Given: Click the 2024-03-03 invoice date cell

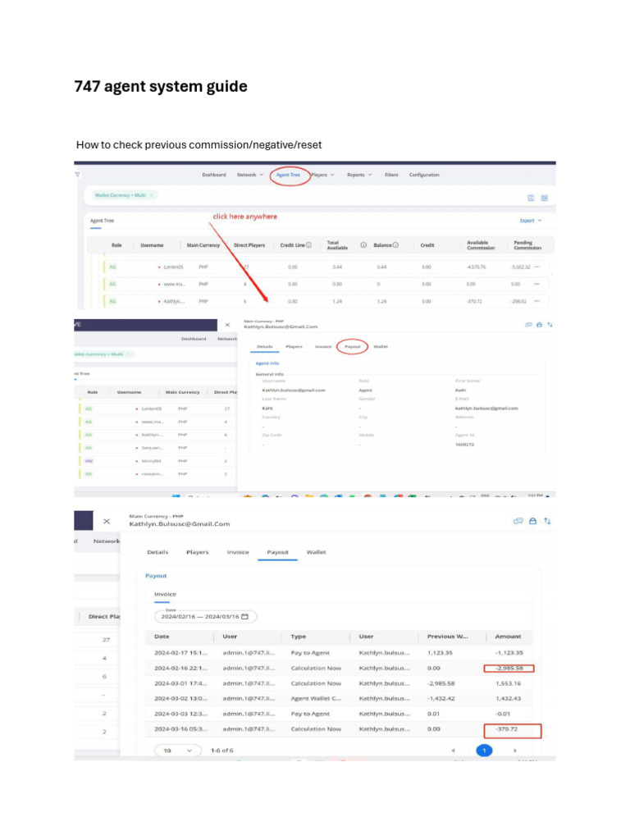Looking at the screenshot, I should pyautogui.click(x=180, y=714).
